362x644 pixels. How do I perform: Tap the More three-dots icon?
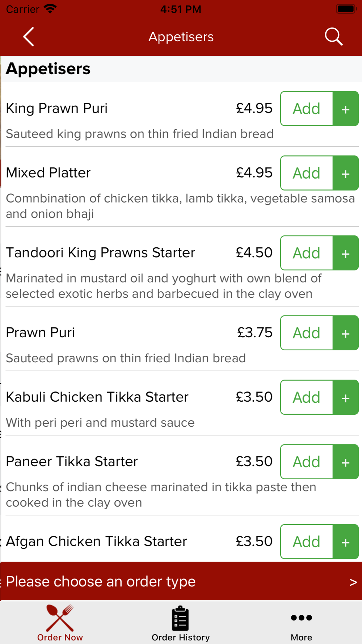(301, 618)
